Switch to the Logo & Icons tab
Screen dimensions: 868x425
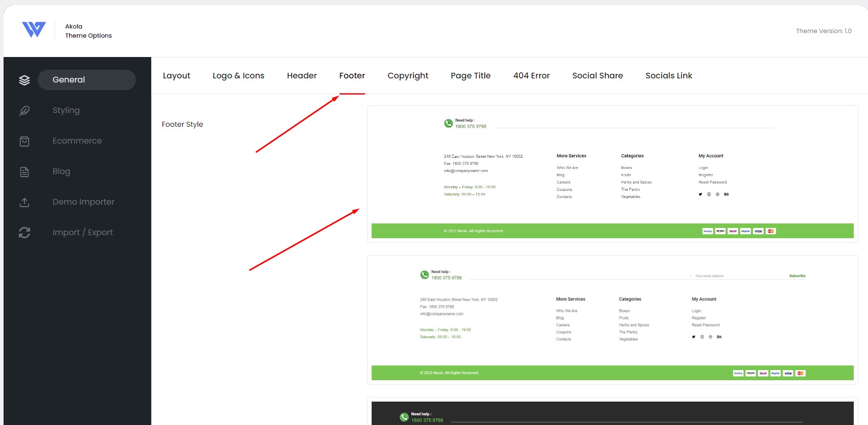[x=239, y=76]
